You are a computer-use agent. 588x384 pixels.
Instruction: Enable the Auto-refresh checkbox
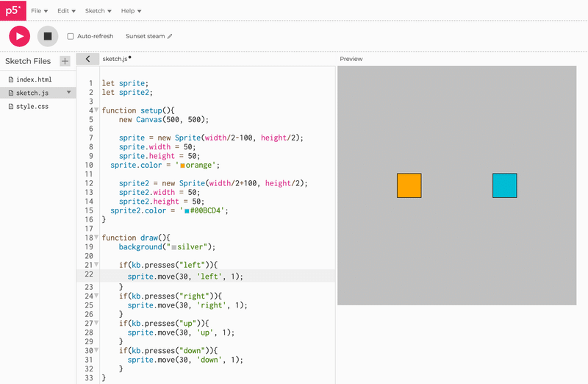(71, 36)
